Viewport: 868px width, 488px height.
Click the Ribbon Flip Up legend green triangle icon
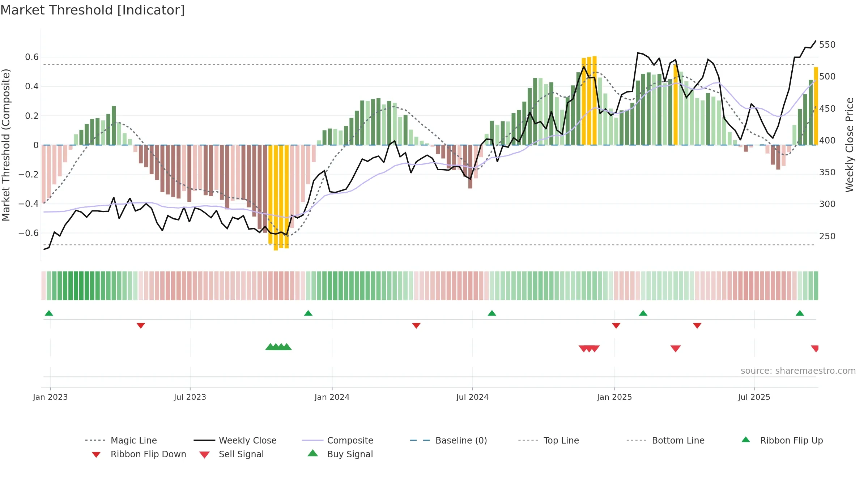tap(746, 440)
